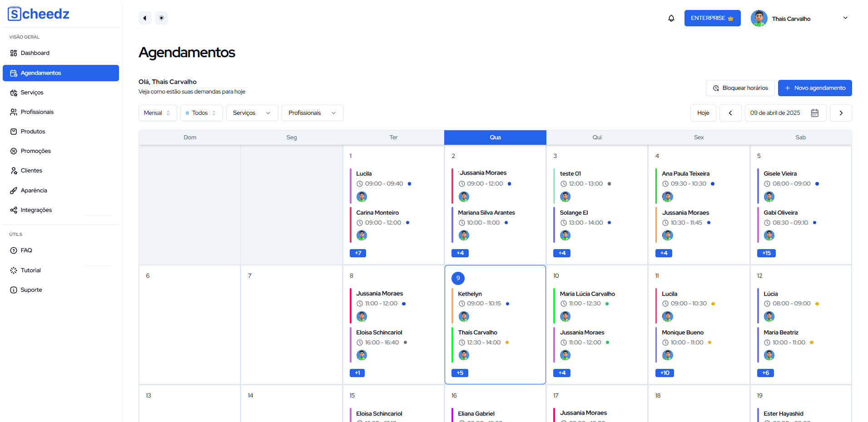Open the Todos status filter dropdown

coord(202,113)
